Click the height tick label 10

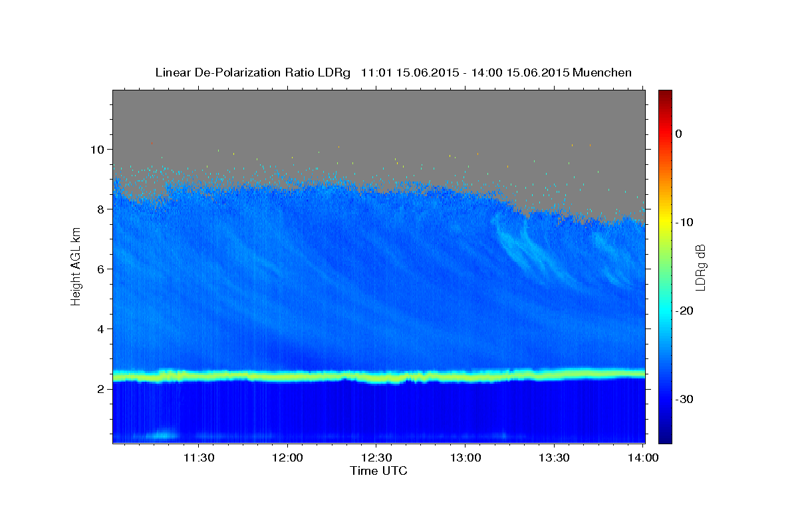coord(99,150)
